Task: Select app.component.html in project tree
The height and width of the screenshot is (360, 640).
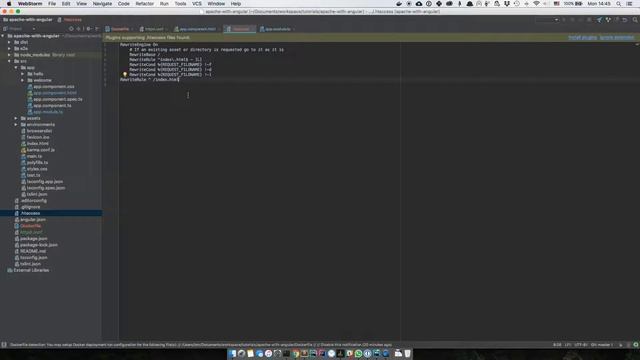Action: point(52,93)
